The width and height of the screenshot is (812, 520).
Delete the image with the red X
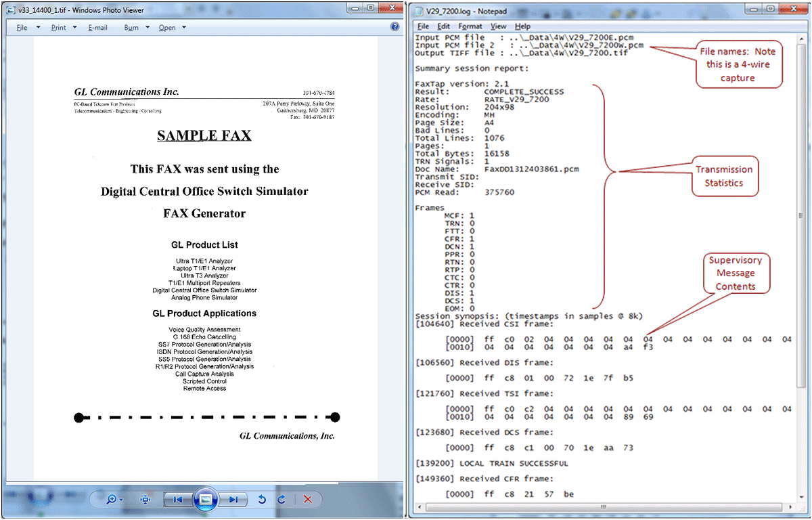[x=307, y=500]
